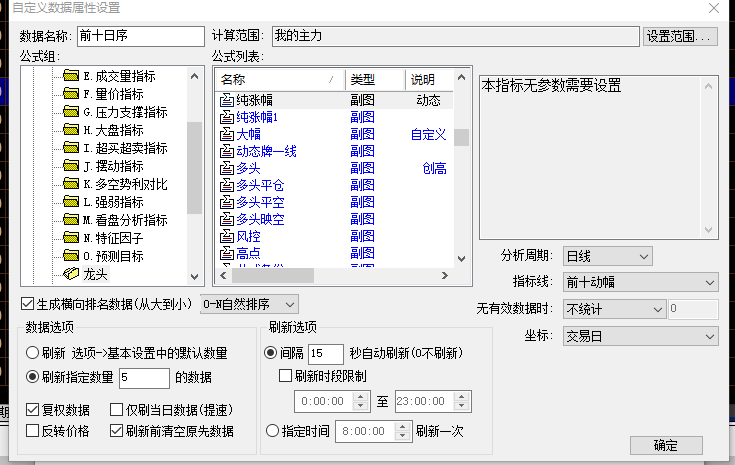Select 动态牌一线 formula row

(x=334, y=151)
